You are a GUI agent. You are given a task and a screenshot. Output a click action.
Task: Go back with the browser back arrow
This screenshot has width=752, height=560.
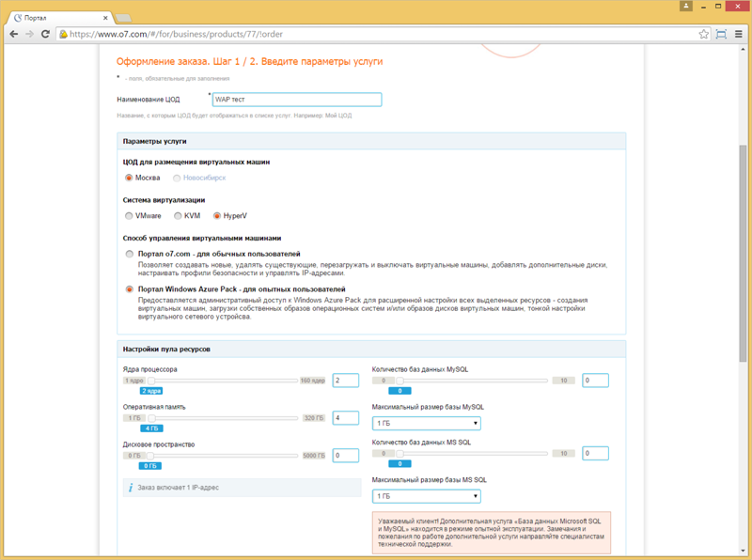tap(14, 34)
